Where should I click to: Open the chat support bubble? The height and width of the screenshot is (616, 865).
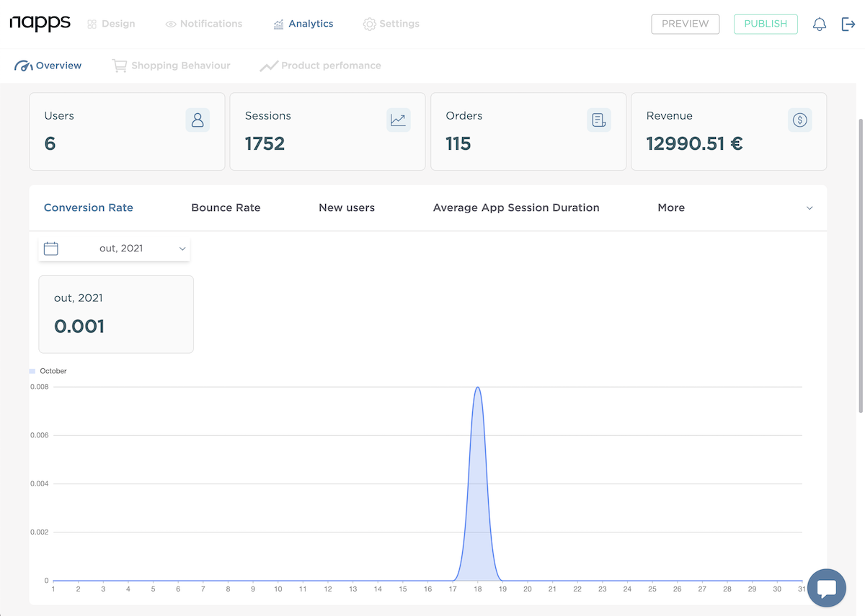(826, 588)
